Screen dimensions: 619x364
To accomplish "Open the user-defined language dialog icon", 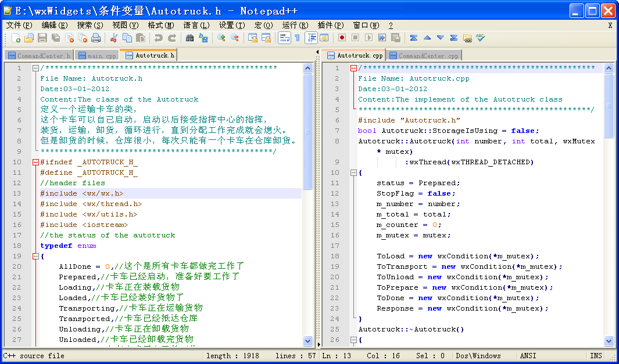I will pyautogui.click(x=324, y=38).
